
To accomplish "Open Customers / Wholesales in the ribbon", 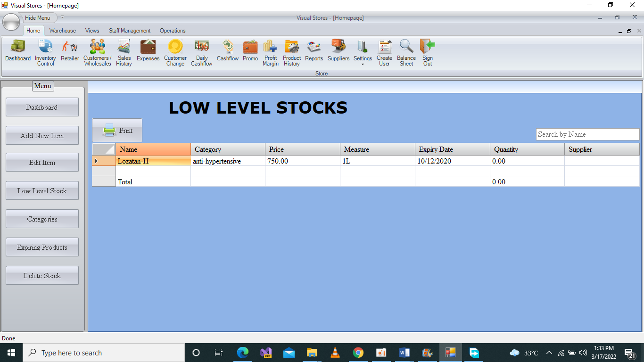I will coord(98,52).
